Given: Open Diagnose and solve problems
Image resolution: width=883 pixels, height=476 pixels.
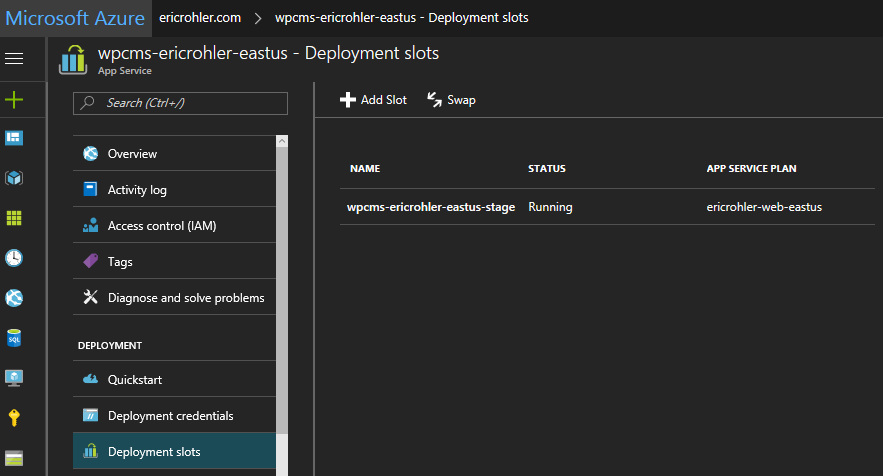Looking at the screenshot, I should 175,297.
